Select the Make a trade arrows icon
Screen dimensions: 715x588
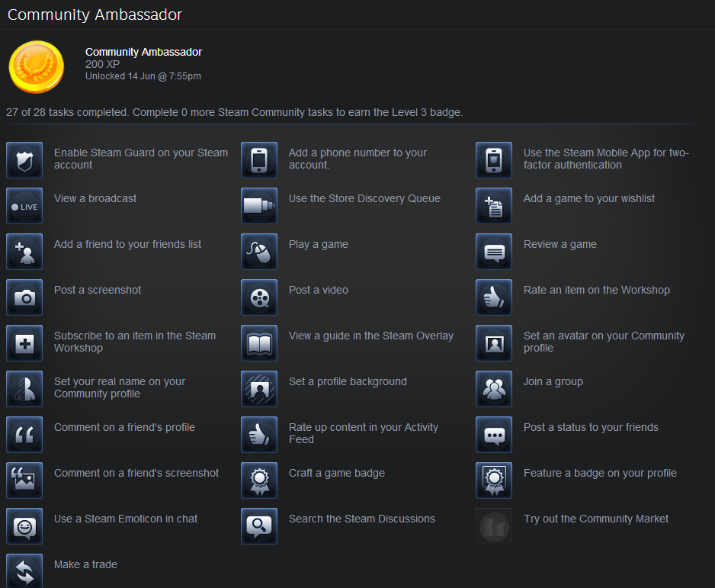(x=24, y=570)
